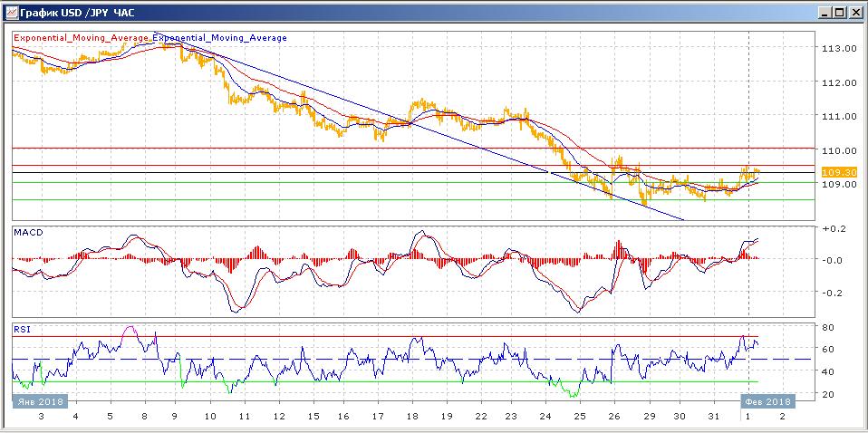Click the chart icon in the title bar
Viewport: 868px width, 433px height.
(10, 12)
